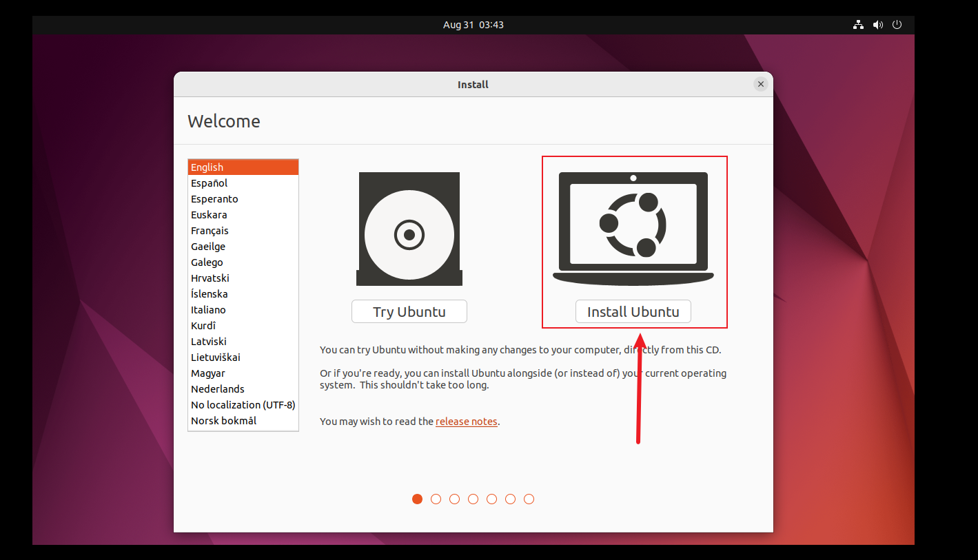The image size is (978, 560).
Task: Click the Try Ubuntu disc icon
Action: [x=409, y=229]
